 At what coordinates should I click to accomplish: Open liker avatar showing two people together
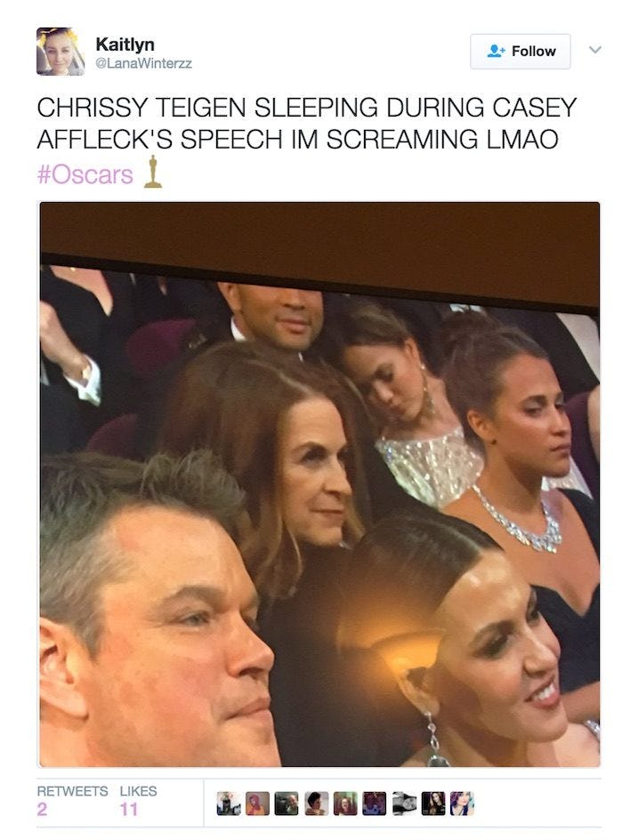(x=375, y=803)
